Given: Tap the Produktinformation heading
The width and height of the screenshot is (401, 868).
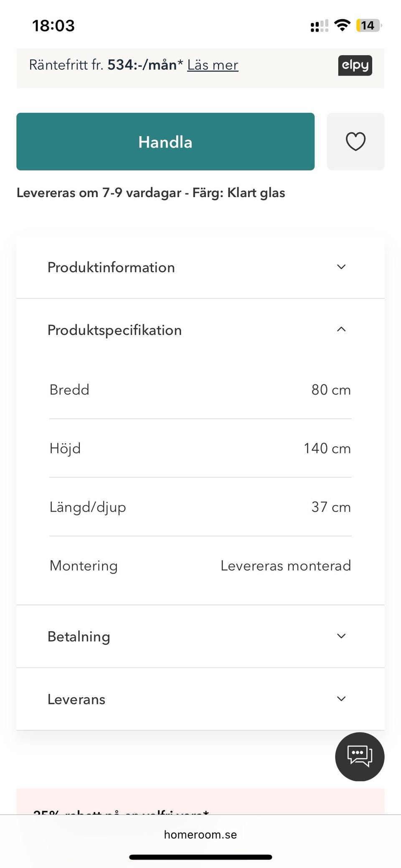Looking at the screenshot, I should [111, 267].
